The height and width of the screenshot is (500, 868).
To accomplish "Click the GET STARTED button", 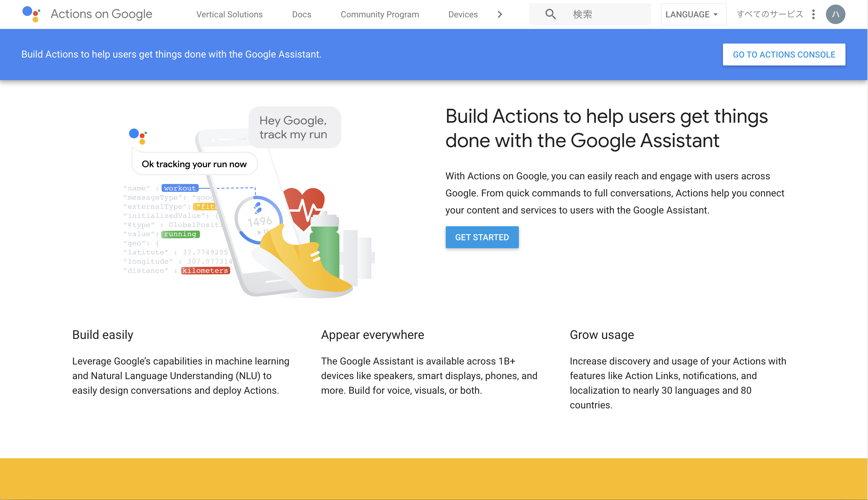I will click(x=482, y=237).
